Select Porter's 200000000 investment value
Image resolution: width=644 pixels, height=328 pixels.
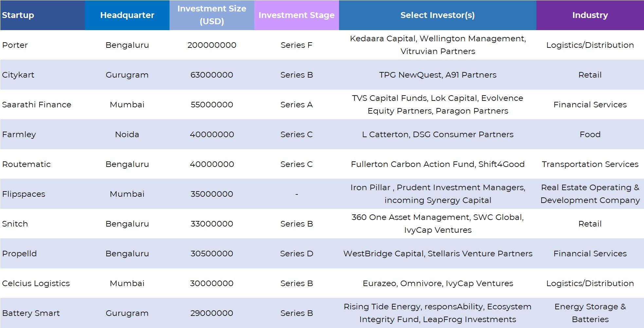pyautogui.click(x=212, y=45)
